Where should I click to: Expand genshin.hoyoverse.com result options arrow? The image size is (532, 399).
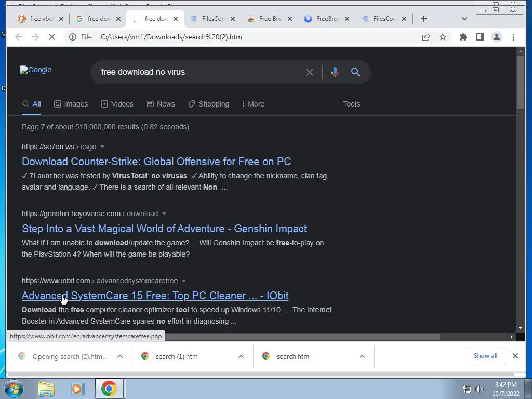tap(164, 214)
